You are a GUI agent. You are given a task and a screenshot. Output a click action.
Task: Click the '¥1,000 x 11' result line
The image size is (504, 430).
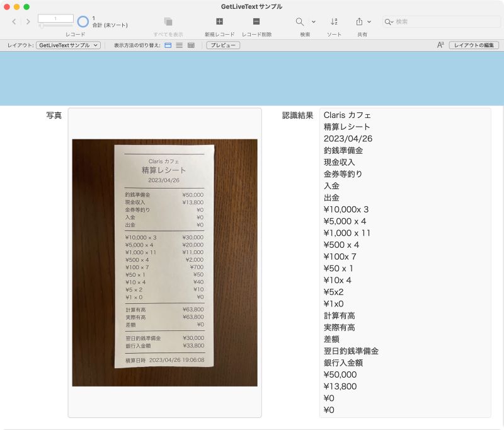[x=347, y=233]
